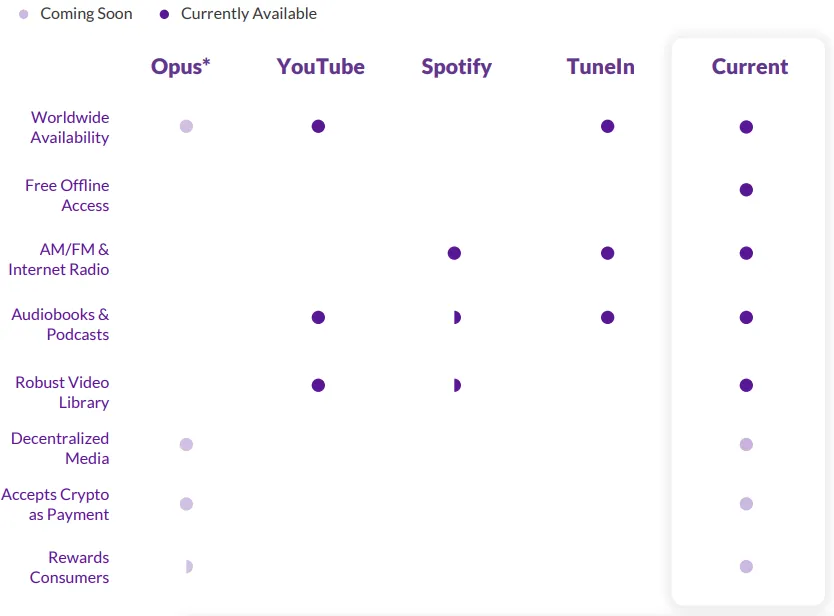Click the Current AM/FM Internet Radio dot
This screenshot has width=834, height=616.
[x=746, y=253]
